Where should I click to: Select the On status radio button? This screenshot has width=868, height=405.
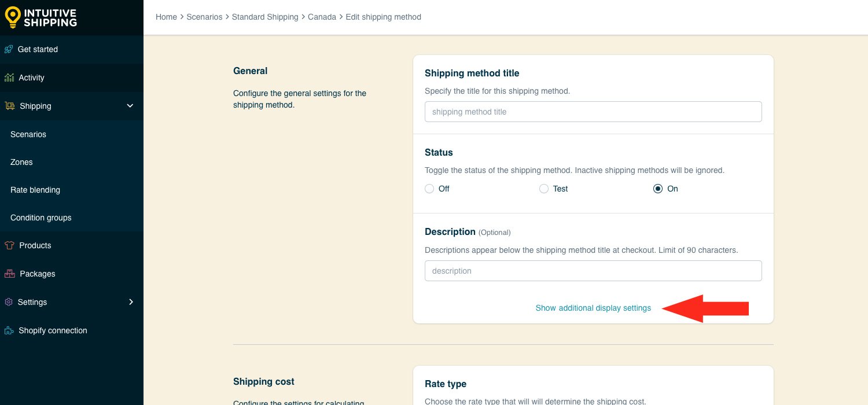pyautogui.click(x=658, y=189)
